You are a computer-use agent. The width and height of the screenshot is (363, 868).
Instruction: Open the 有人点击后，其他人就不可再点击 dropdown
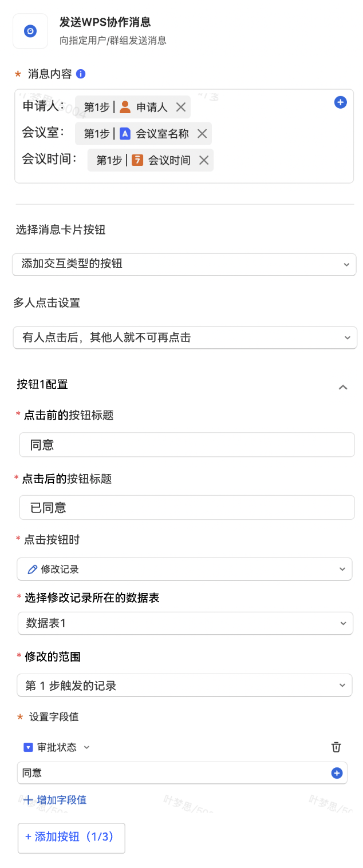[184, 337]
